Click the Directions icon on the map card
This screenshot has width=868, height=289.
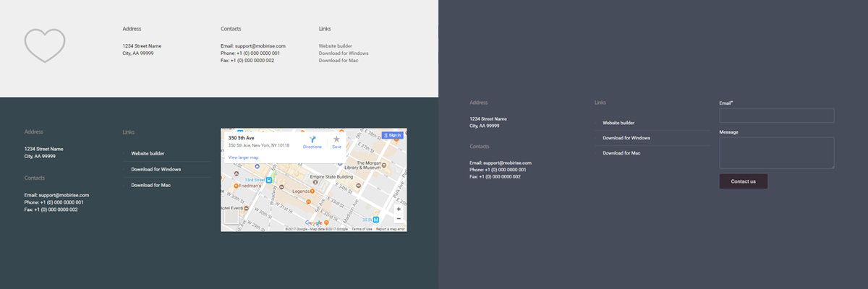[x=312, y=139]
